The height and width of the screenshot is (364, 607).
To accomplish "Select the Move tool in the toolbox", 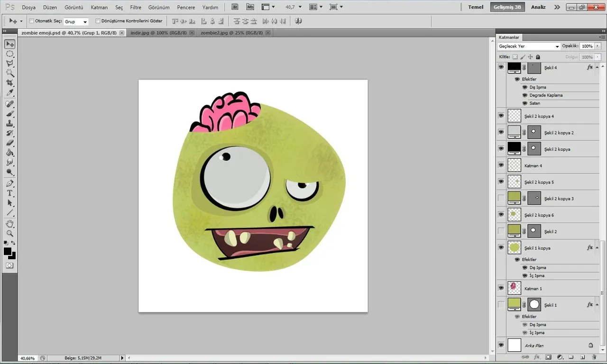I will click(x=9, y=44).
